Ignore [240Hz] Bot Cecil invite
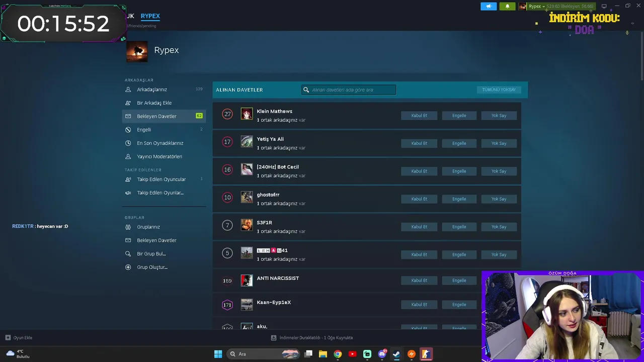 499,171
